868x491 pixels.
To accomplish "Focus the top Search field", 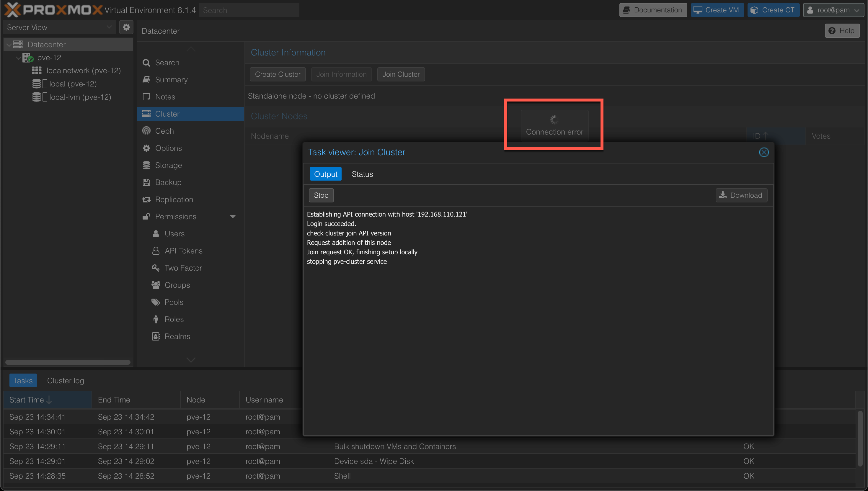I will click(249, 10).
